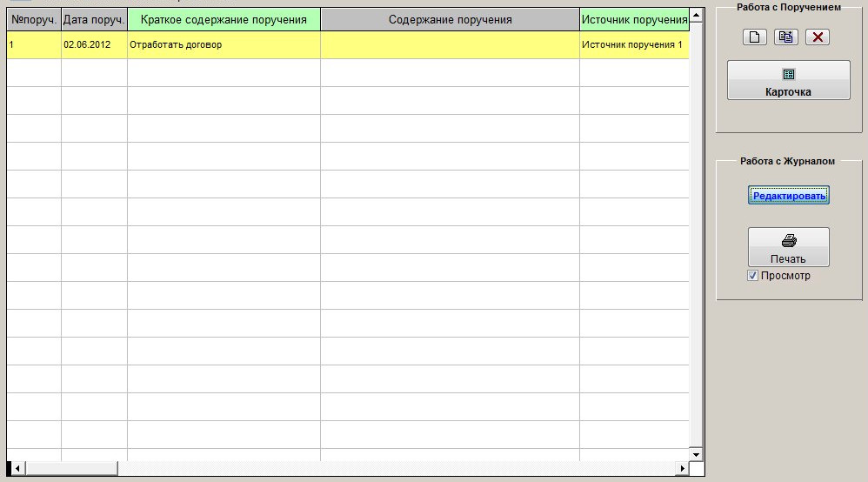Click the Дата поруч. column header
Viewport: 868px width, 482px height.
[x=94, y=20]
